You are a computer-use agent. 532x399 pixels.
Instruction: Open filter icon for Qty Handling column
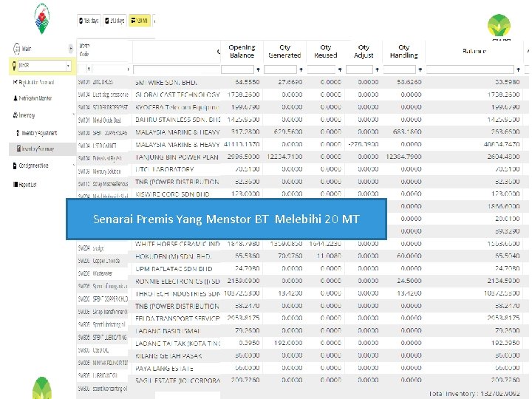point(420,69)
